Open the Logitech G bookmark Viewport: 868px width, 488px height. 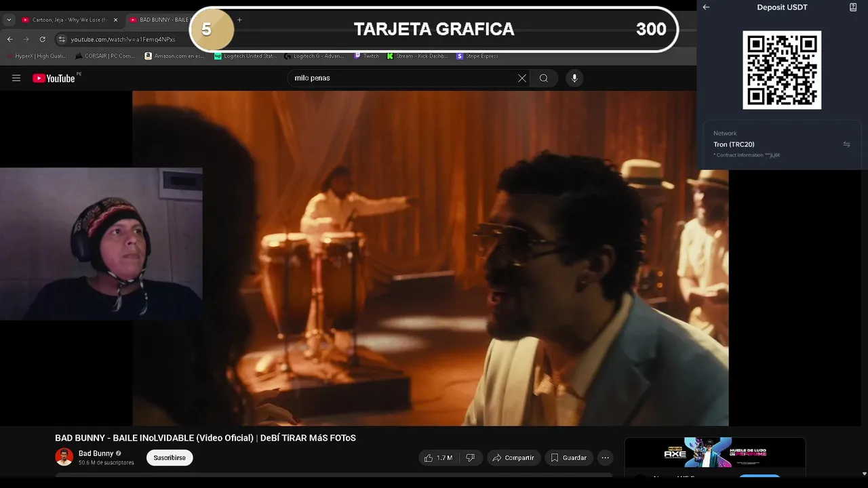tap(315, 56)
